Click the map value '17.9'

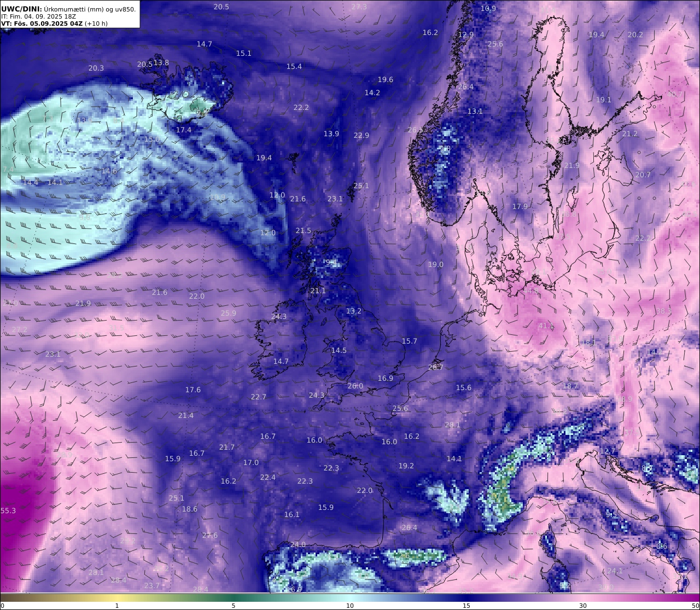point(520,207)
